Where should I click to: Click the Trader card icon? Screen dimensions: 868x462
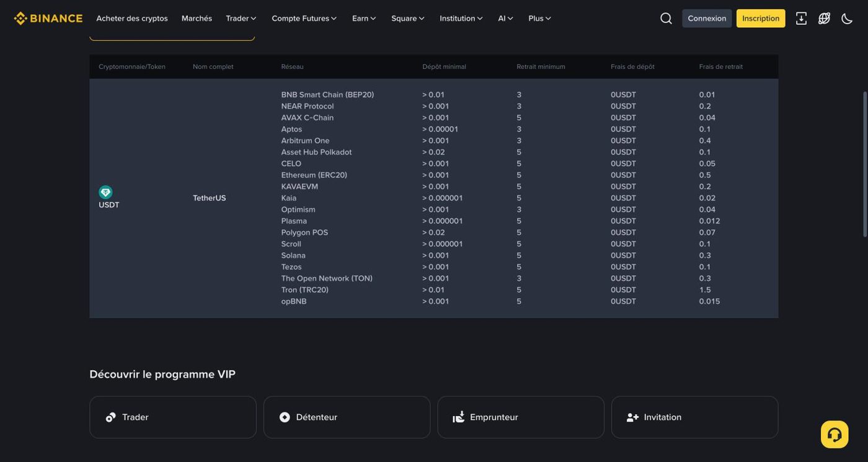click(x=111, y=417)
